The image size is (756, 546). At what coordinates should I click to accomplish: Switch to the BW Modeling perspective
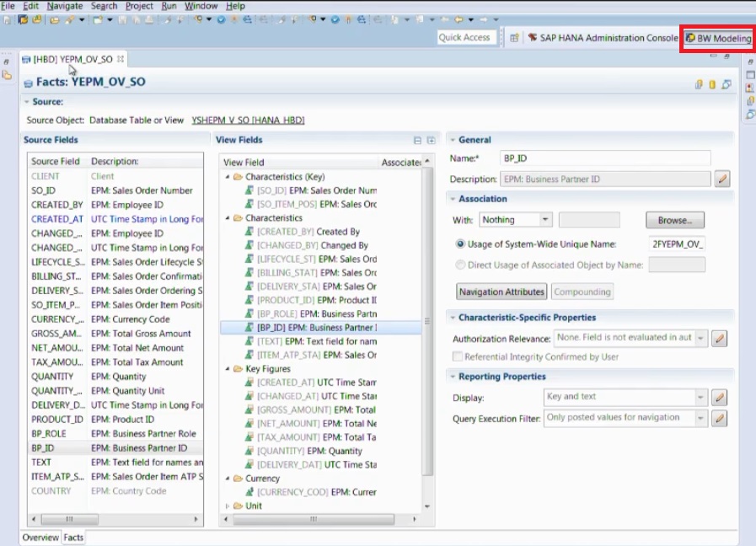(x=717, y=37)
